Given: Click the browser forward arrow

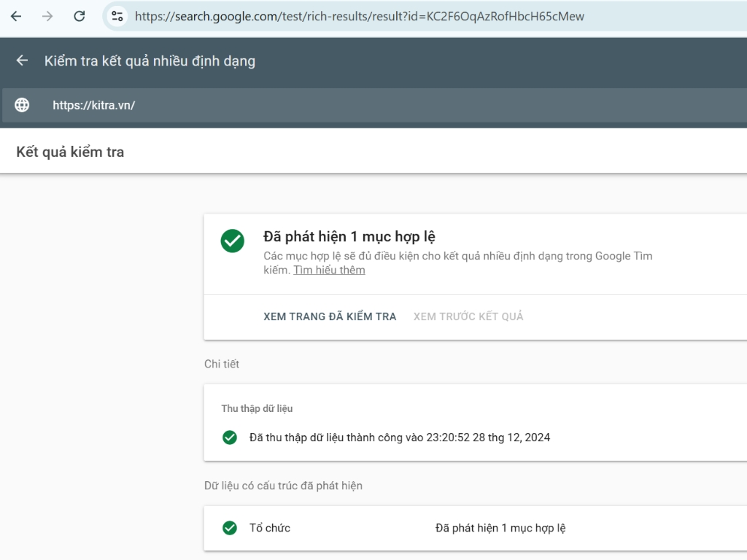Looking at the screenshot, I should 48,16.
